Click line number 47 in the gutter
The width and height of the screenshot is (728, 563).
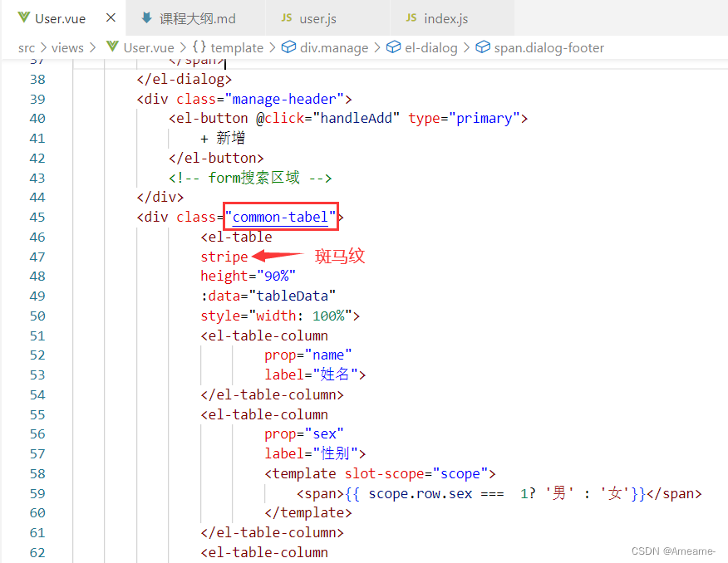(37, 257)
